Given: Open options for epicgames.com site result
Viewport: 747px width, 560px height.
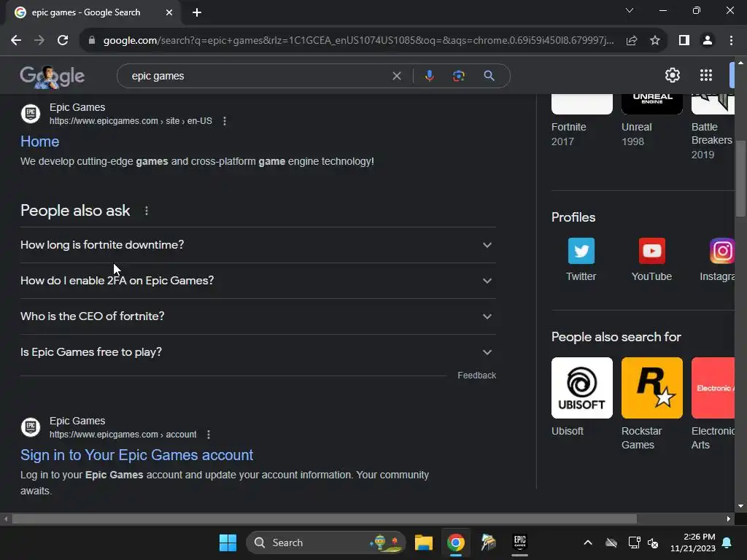Looking at the screenshot, I should point(225,121).
